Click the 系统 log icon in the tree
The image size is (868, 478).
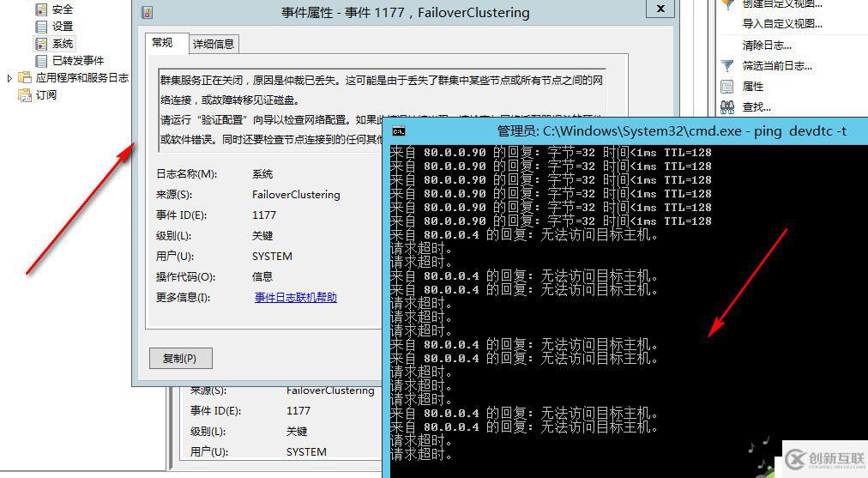point(41,44)
